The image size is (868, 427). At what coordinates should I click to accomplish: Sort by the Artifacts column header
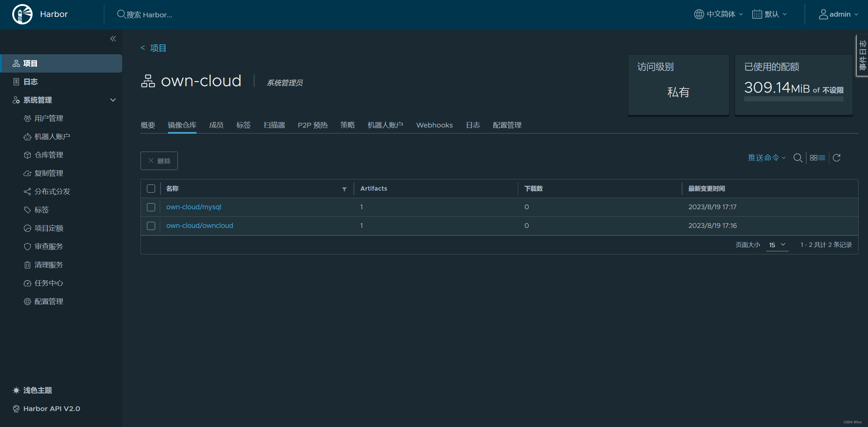[374, 189]
